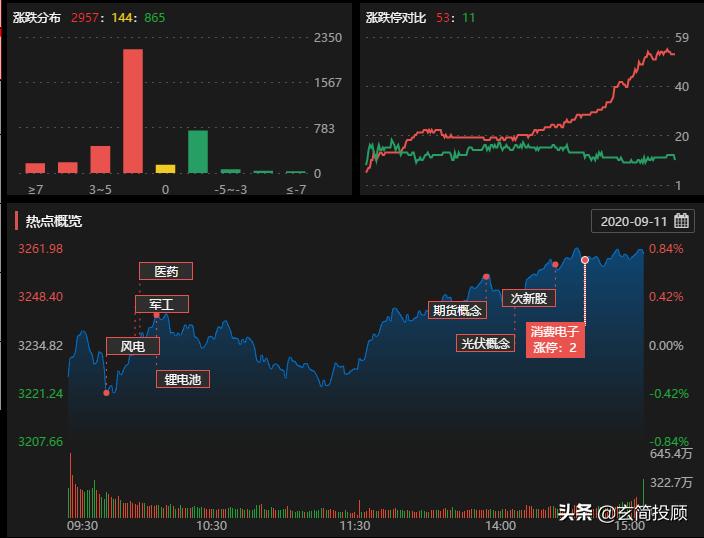
Task: Click the 2020-09-11 date field
Action: (x=642, y=221)
